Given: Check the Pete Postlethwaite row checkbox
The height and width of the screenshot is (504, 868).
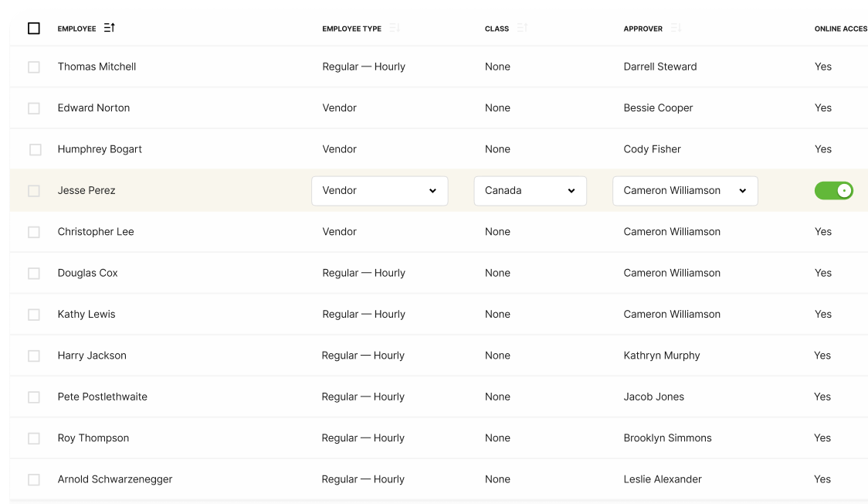Looking at the screenshot, I should 34,397.
